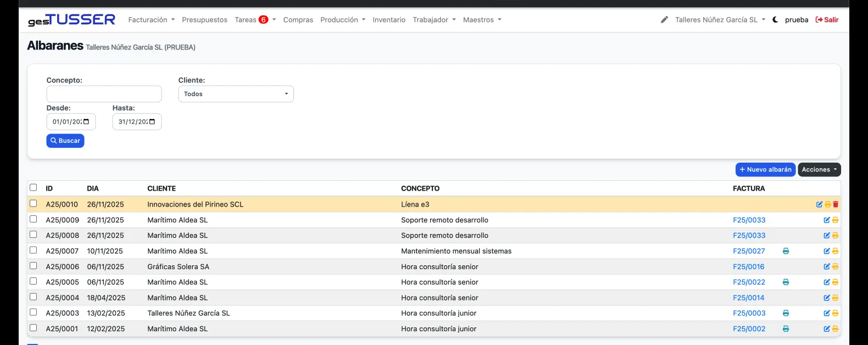Image resolution: width=868 pixels, height=345 pixels.
Task: Click the pencil icon beside the company name
Action: [664, 20]
